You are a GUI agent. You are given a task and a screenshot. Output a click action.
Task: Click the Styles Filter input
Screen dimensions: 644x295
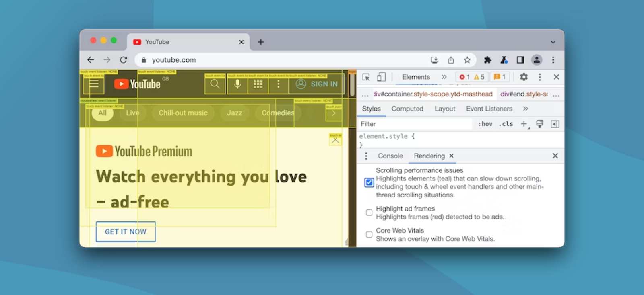point(415,124)
